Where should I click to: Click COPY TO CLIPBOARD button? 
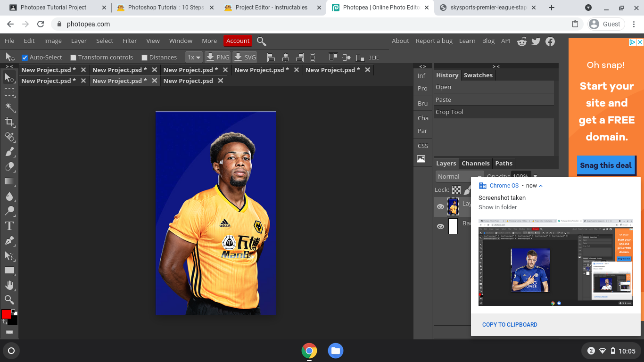point(510,325)
